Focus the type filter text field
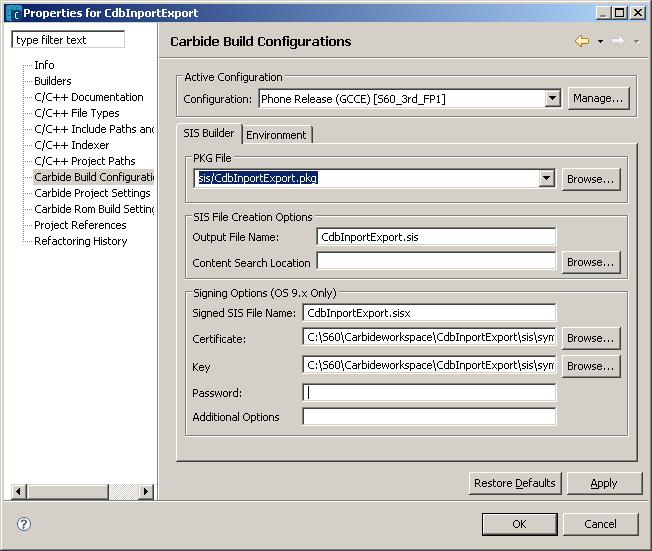The width and height of the screenshot is (652, 551). pyautogui.click(x=68, y=40)
